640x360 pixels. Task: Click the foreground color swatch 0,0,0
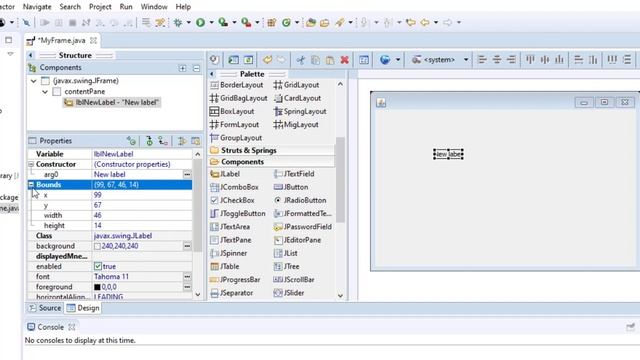point(97,287)
